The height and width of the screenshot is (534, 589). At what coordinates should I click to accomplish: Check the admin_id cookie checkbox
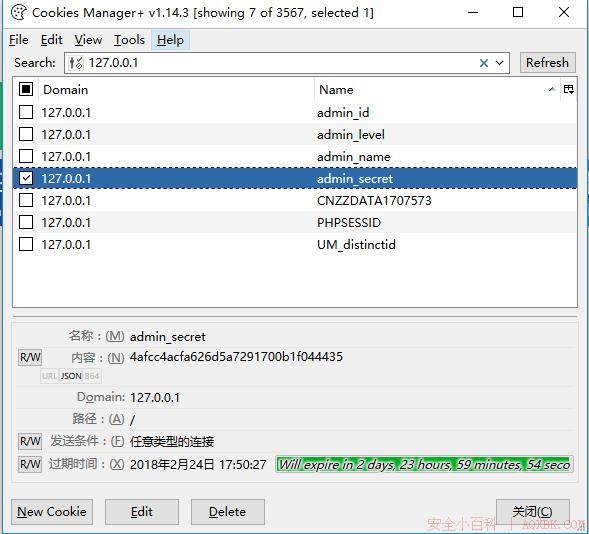tap(26, 112)
